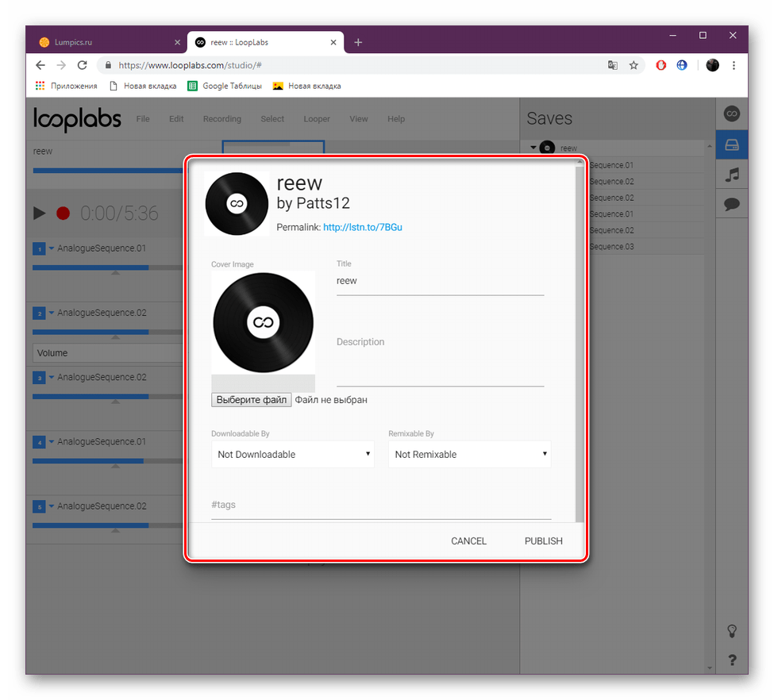Open the Remixable By dropdown
Image resolution: width=774 pixels, height=700 pixels.
468,454
